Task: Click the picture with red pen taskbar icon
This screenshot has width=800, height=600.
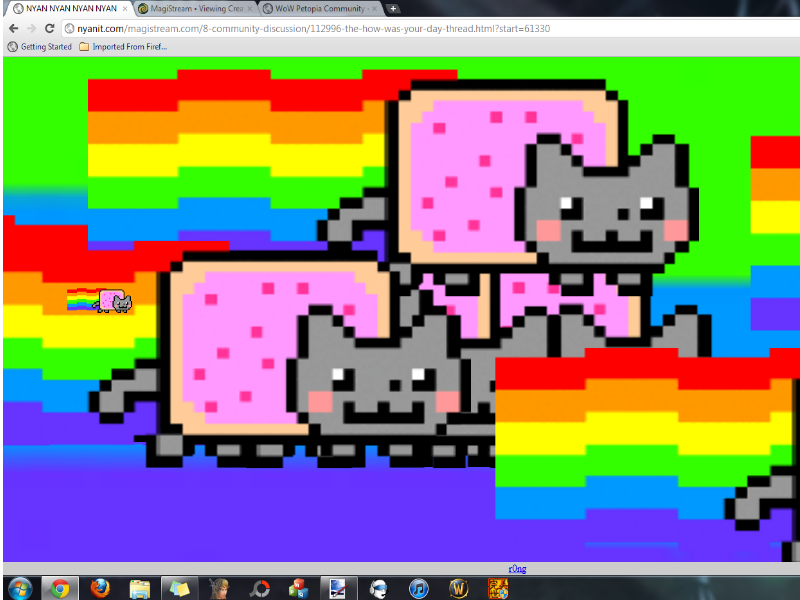Action: [x=339, y=589]
